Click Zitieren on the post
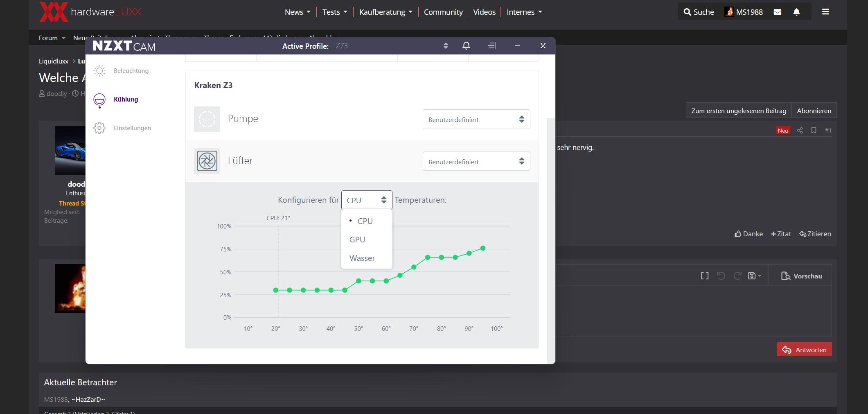Screen dimensions: 868x414 (x=815, y=234)
